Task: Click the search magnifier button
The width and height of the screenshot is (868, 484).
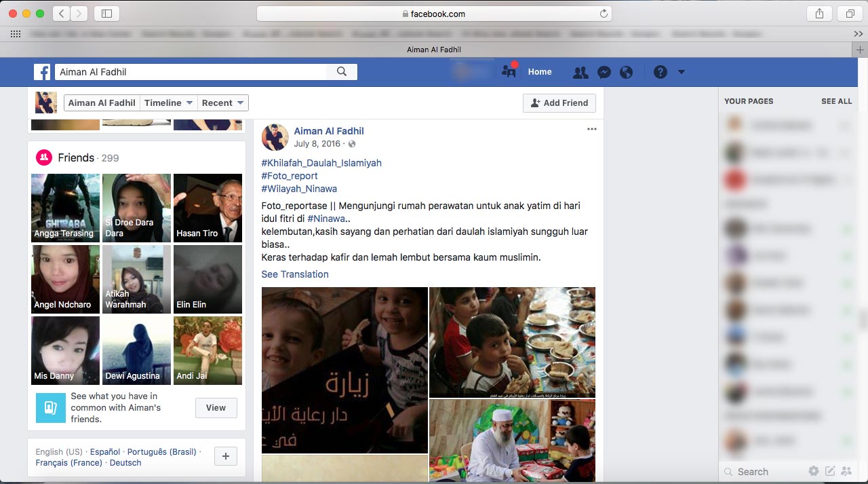Action: 342,72
